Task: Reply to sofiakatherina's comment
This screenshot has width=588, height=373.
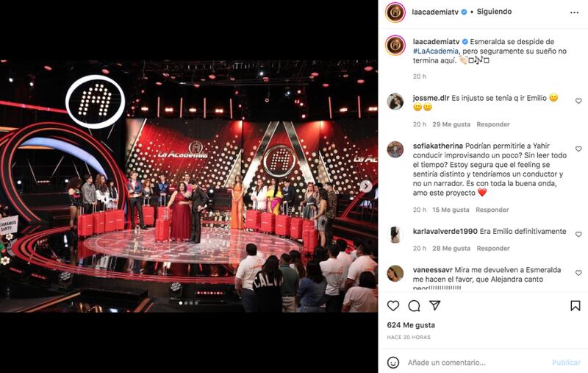Action: pos(492,210)
